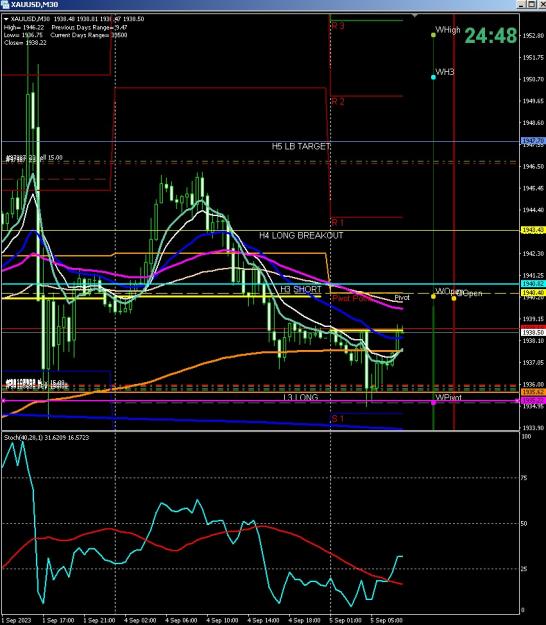This screenshot has height=625, width=546.
Task: Click the red S 1 support label
Action: (x=338, y=419)
